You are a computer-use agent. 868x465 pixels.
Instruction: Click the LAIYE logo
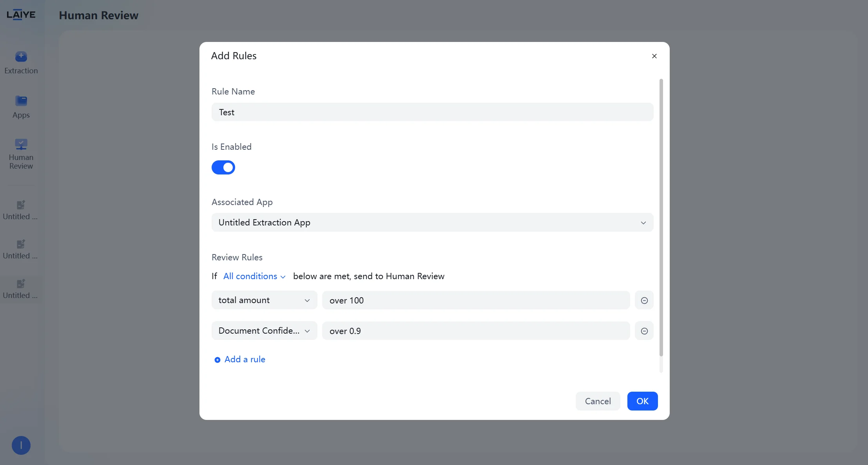[x=21, y=15]
